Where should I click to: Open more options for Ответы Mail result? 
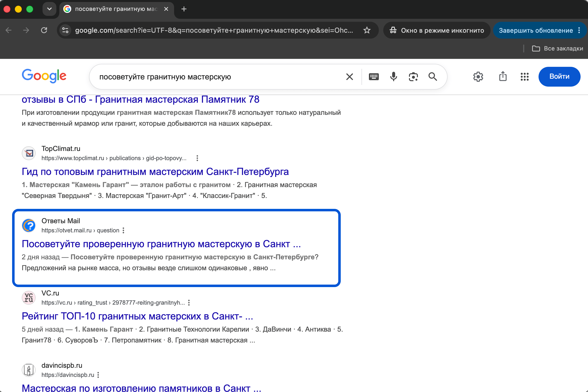[x=123, y=230]
